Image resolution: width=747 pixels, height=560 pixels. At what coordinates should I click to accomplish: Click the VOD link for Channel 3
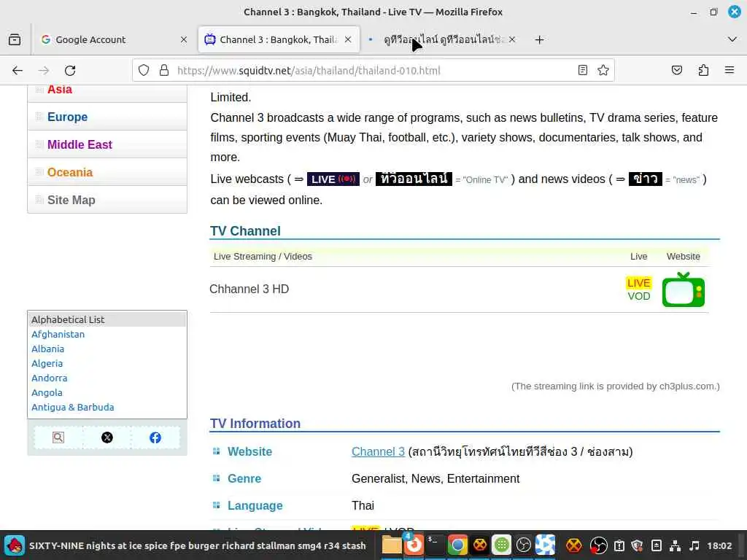[x=639, y=296]
